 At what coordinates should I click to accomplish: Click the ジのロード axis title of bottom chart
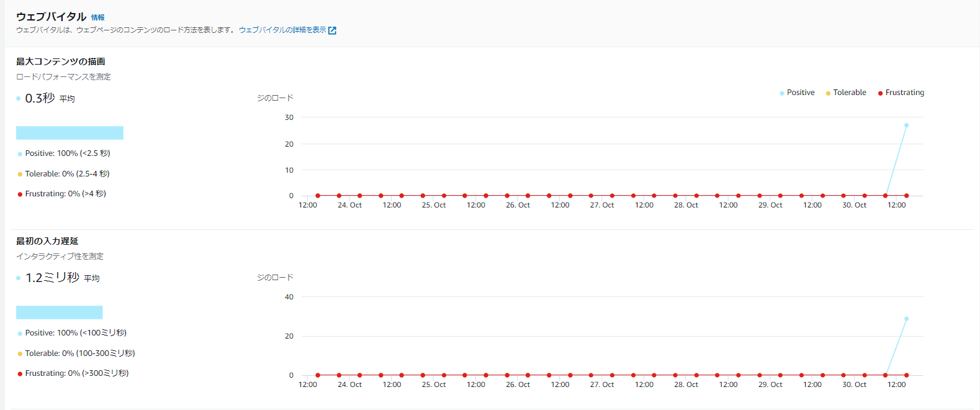coord(275,278)
